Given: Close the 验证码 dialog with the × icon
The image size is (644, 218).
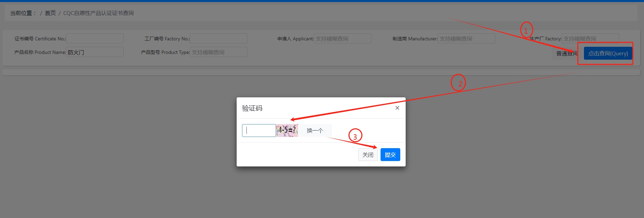Looking at the screenshot, I should tap(397, 108).
